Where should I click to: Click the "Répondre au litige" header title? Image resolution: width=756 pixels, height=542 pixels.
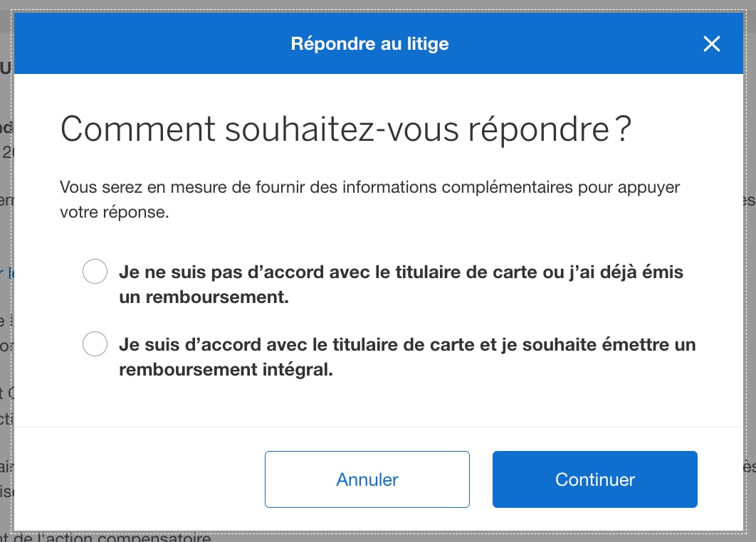click(x=369, y=43)
